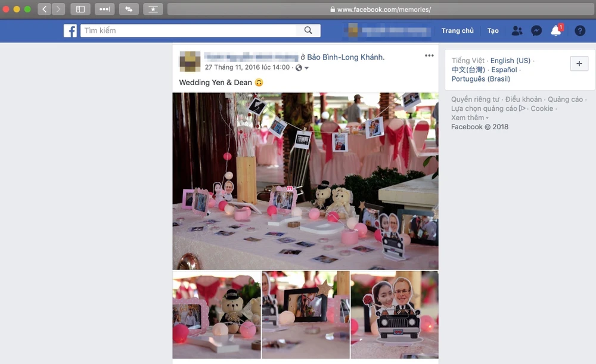Click the Facebook logo icon
The image size is (596, 364).
70,31
